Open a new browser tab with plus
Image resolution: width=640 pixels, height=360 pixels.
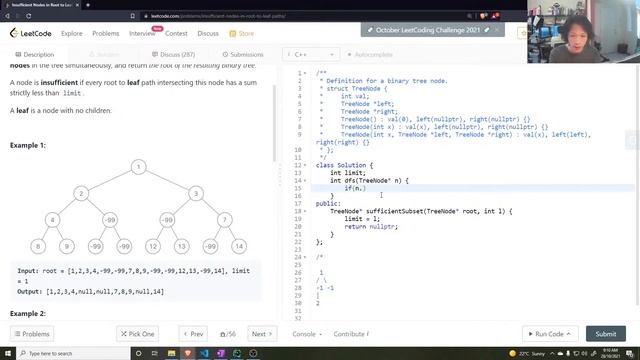click(x=88, y=5)
